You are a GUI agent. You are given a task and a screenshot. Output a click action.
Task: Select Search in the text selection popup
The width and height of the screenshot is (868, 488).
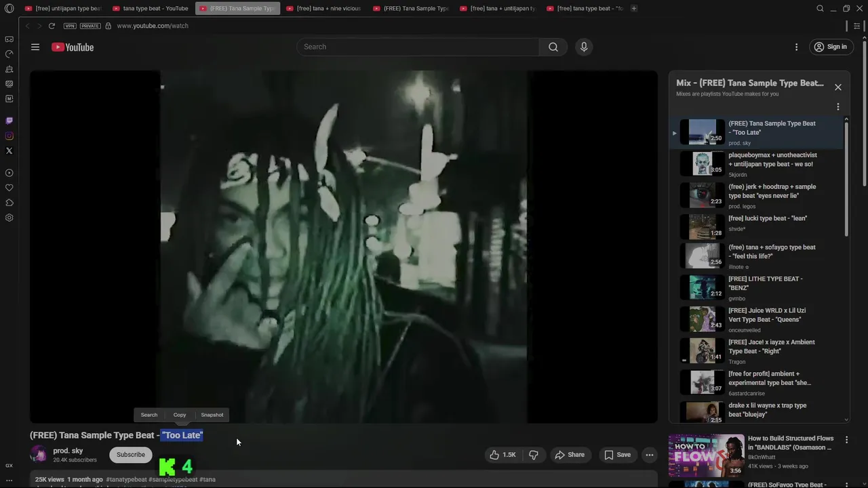click(149, 415)
